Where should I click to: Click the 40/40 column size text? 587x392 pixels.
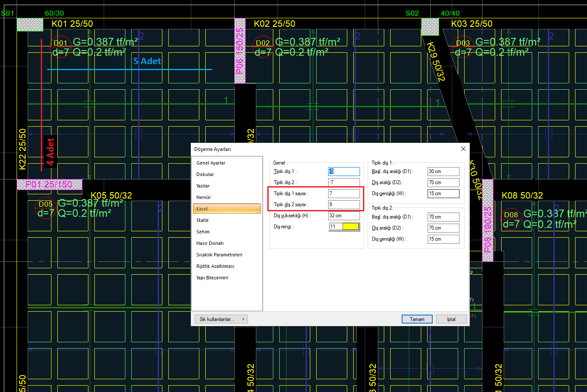pos(450,14)
